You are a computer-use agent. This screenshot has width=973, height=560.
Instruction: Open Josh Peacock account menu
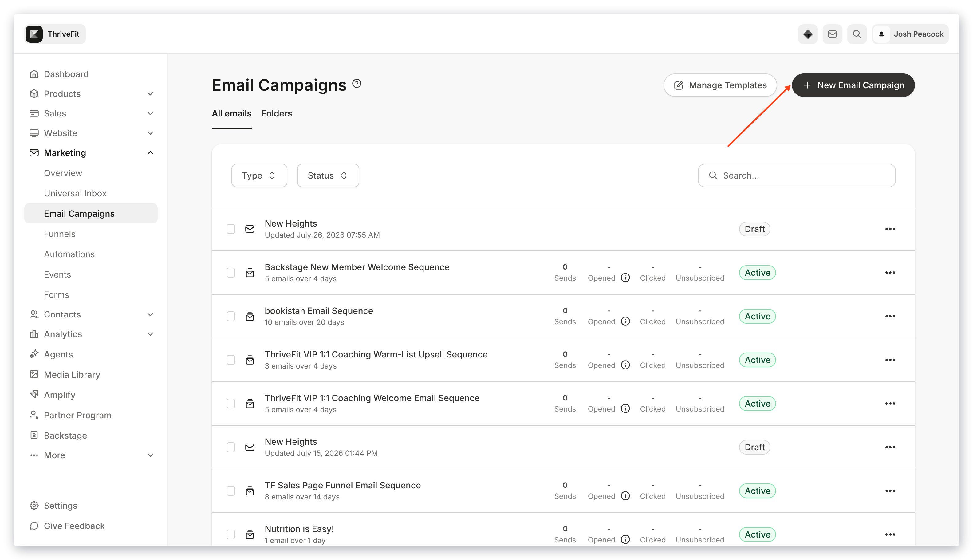(910, 34)
